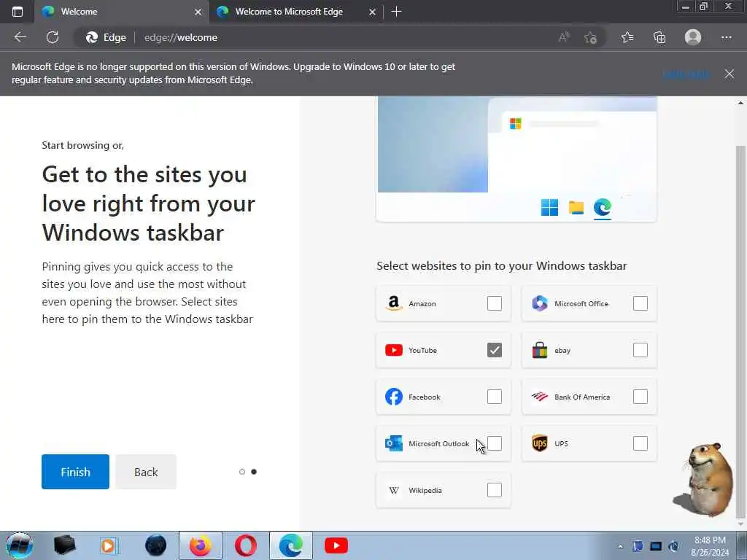Click the Edge icon in taskbar
The height and width of the screenshot is (560, 747).
(290, 545)
